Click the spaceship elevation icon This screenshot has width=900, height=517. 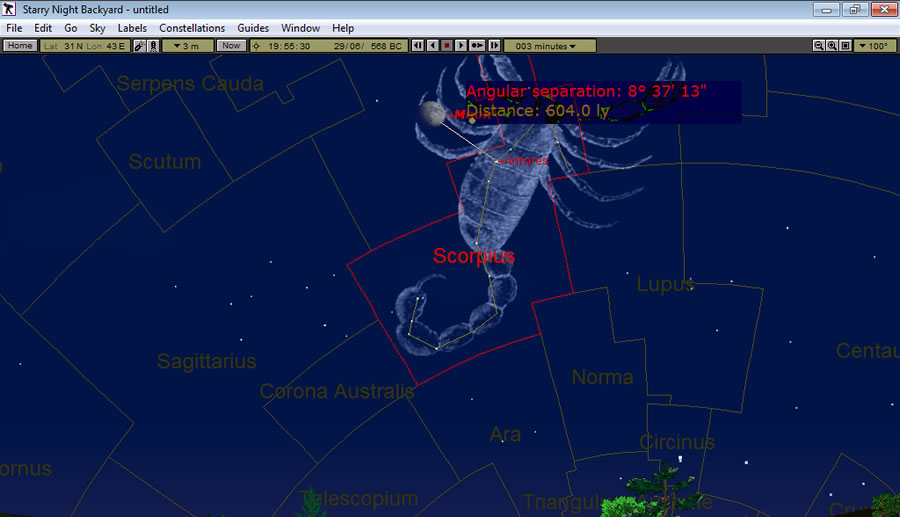139,46
